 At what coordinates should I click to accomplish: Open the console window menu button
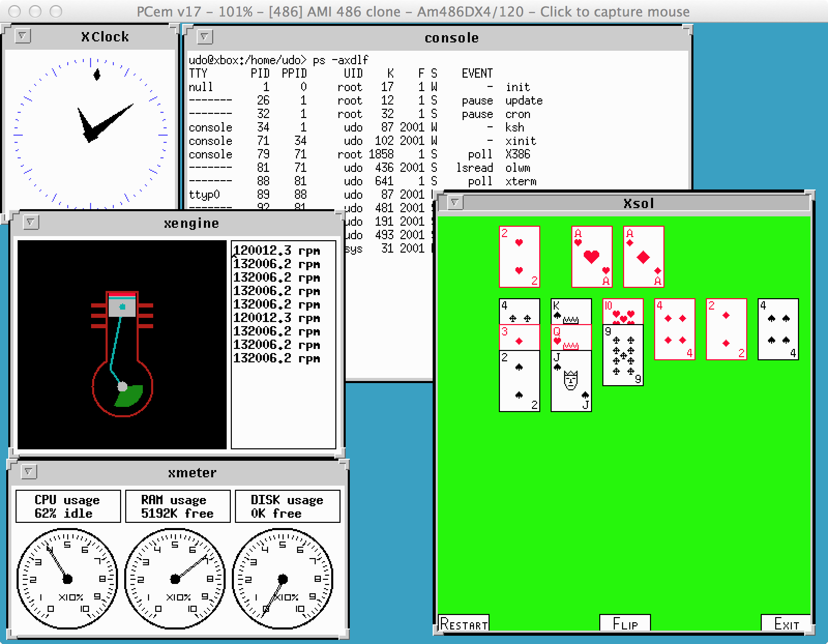point(204,37)
